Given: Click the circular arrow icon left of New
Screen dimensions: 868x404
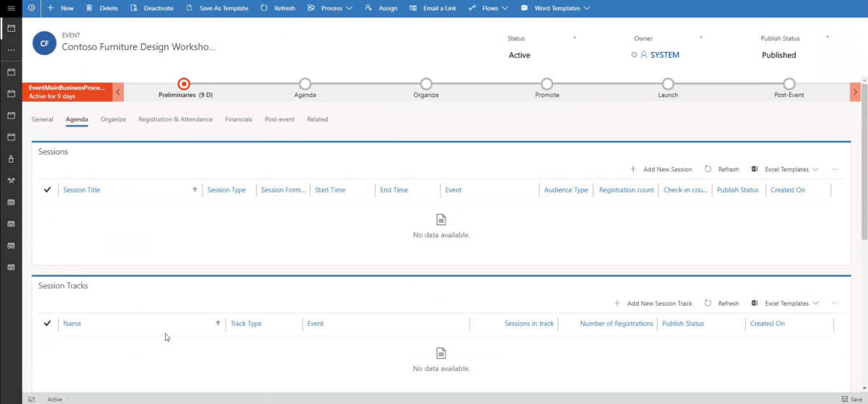Looking at the screenshot, I should (x=32, y=8).
